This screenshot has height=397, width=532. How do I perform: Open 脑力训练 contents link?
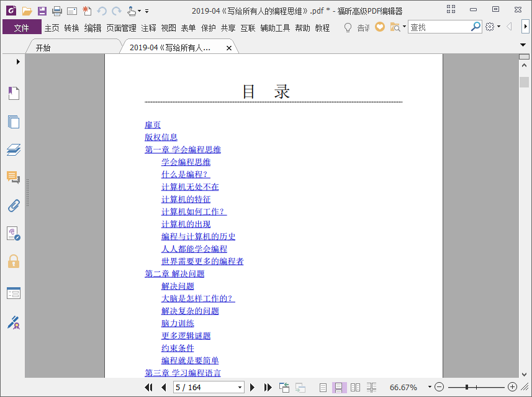click(x=178, y=323)
